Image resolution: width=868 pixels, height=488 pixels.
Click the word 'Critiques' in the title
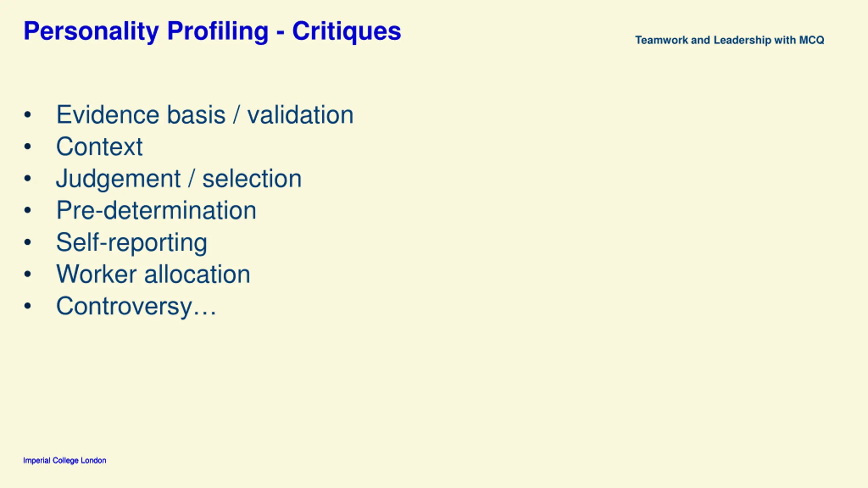point(347,32)
